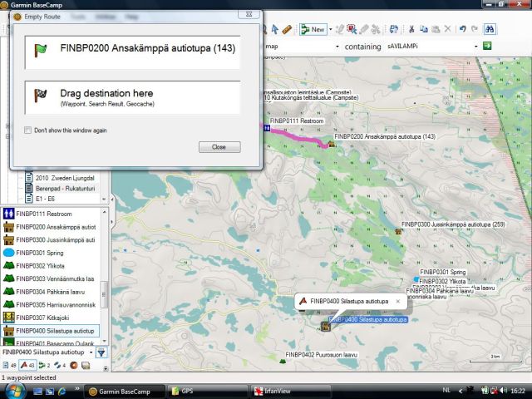This screenshot has width=532, height=399.
Task: Open the FINBP0400 Siilastupa filter dropdown
Action: click(90, 352)
